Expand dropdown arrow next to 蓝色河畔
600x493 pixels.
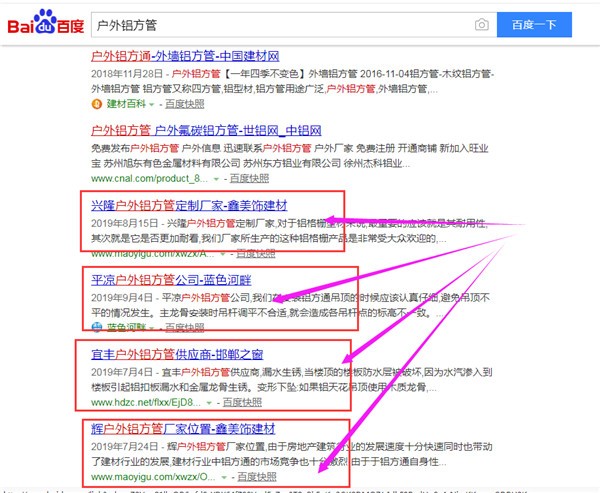pos(152,328)
